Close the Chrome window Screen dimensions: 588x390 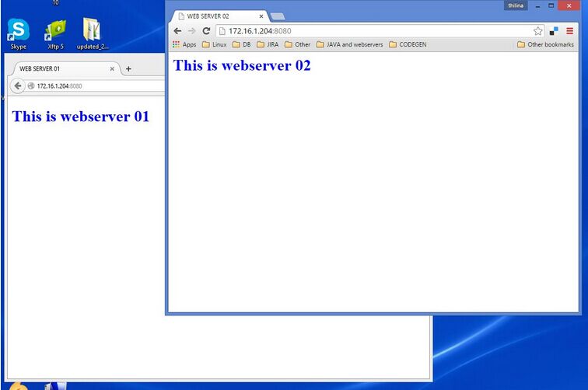pyautogui.click(x=569, y=5)
